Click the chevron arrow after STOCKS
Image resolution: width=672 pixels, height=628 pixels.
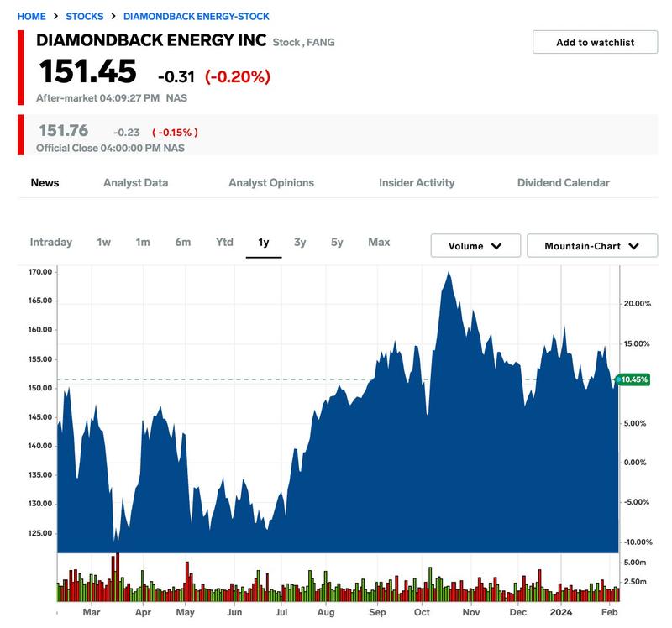113,16
